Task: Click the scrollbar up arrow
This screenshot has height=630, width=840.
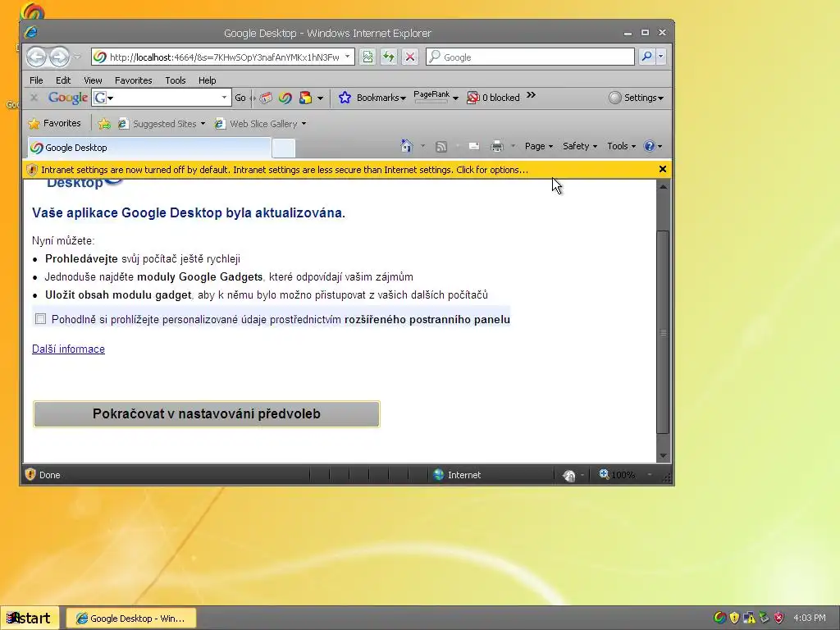Action: tap(663, 187)
